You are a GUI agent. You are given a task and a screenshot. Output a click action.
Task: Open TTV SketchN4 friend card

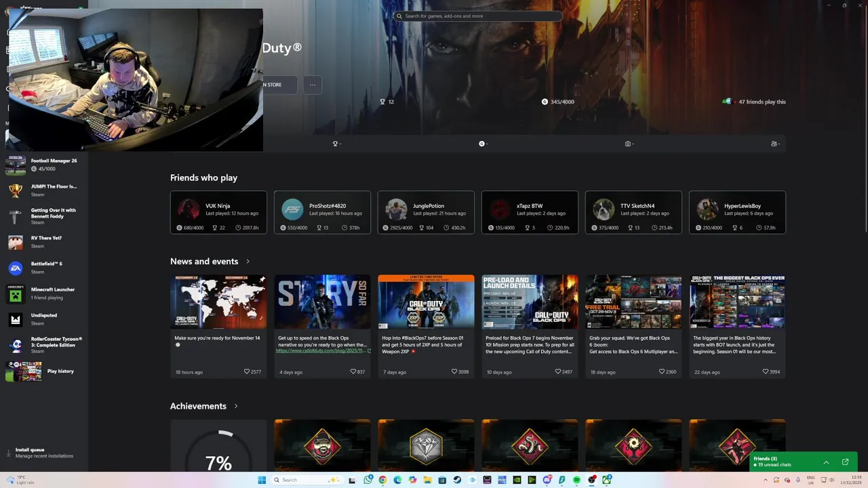pyautogui.click(x=633, y=213)
